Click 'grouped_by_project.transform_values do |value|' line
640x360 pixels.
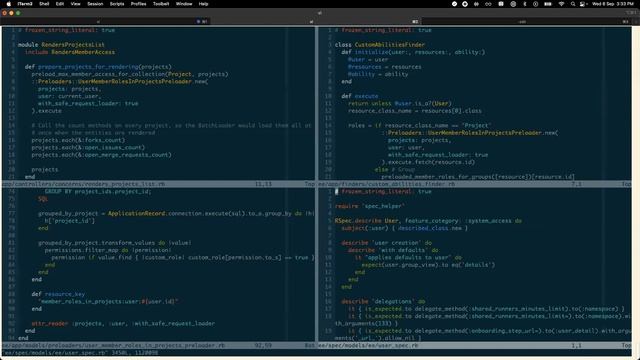pos(115,243)
